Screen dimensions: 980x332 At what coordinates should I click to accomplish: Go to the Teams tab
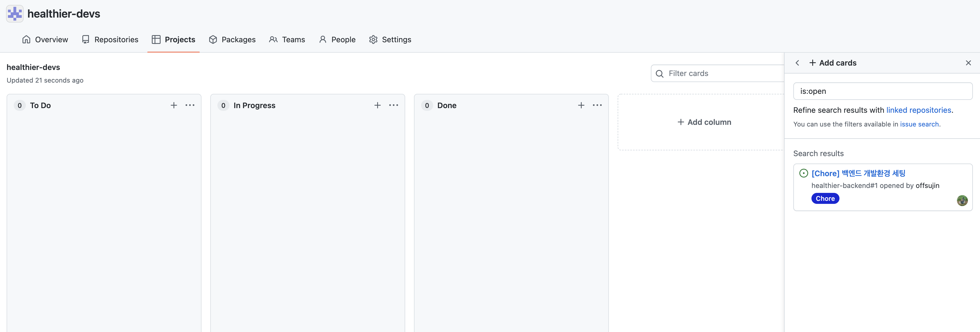287,40
